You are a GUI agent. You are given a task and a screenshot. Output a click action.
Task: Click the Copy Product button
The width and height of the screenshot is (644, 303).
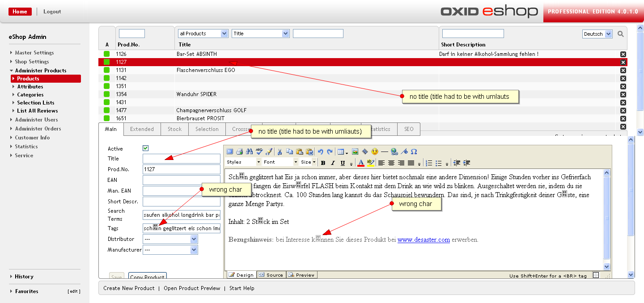click(147, 277)
